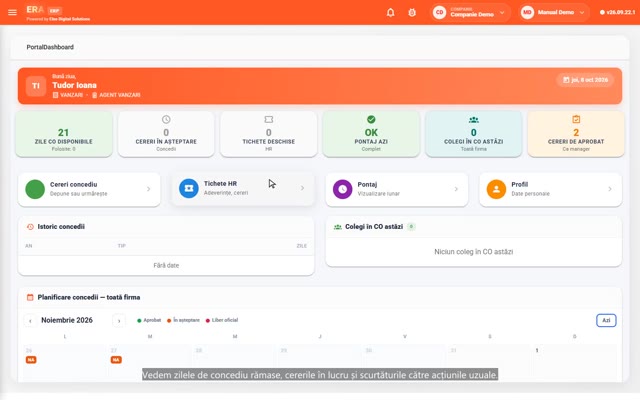The height and width of the screenshot is (400, 640).
Task: Go to next month in calendar
Action: 119,321
